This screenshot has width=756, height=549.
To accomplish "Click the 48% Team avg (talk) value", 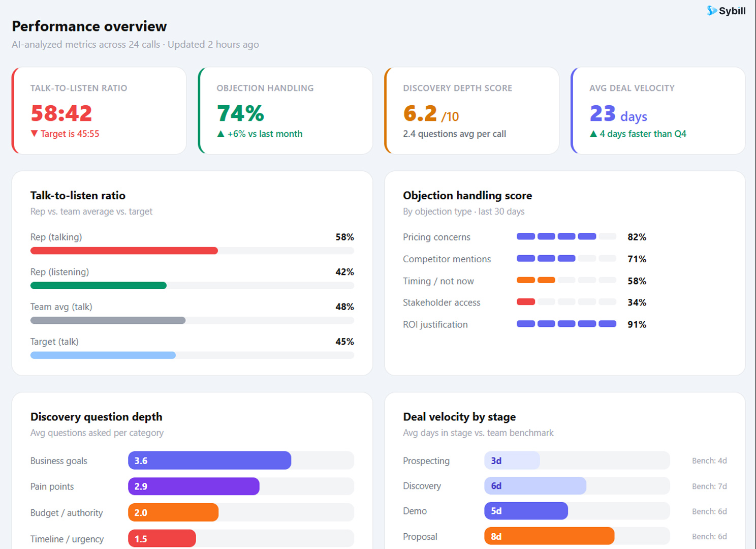I will coord(344,307).
